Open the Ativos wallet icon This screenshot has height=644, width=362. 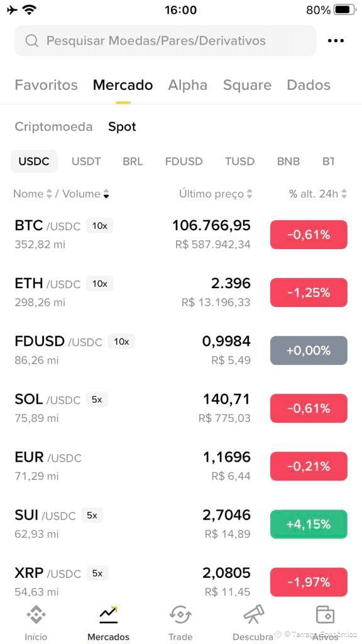[325, 615]
